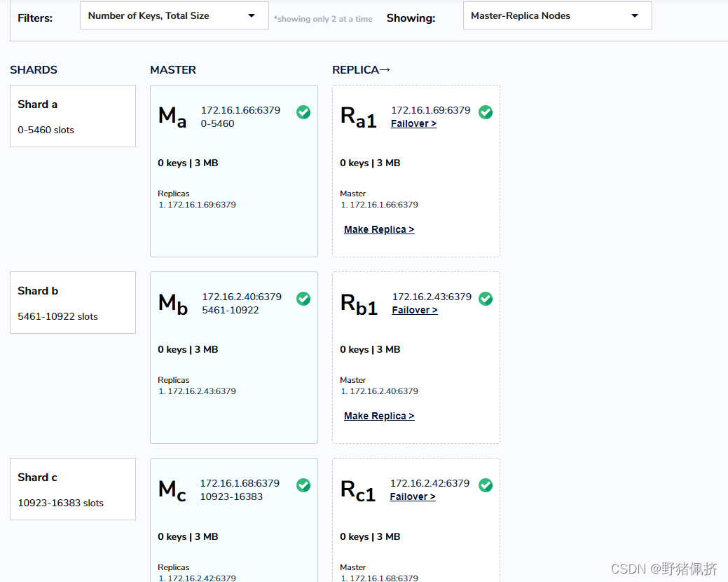
Task: Open the Showing dropdown Master-Replica Nodes
Action: click(557, 16)
